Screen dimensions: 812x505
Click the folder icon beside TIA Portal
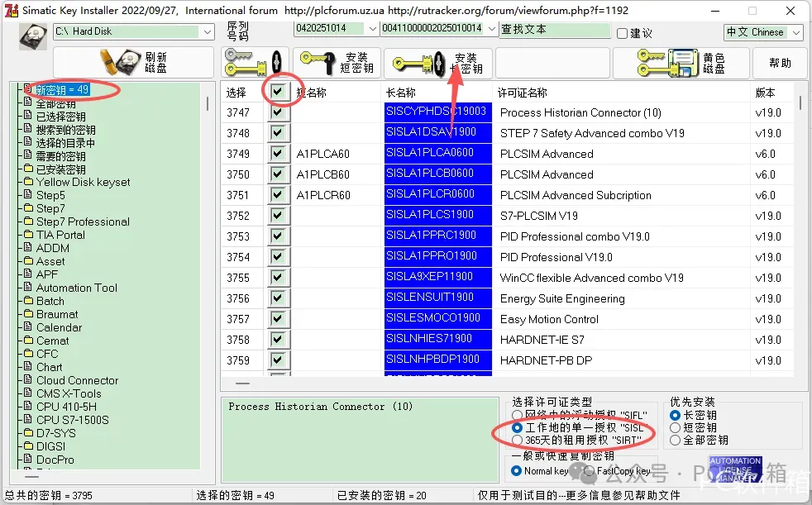[28, 235]
